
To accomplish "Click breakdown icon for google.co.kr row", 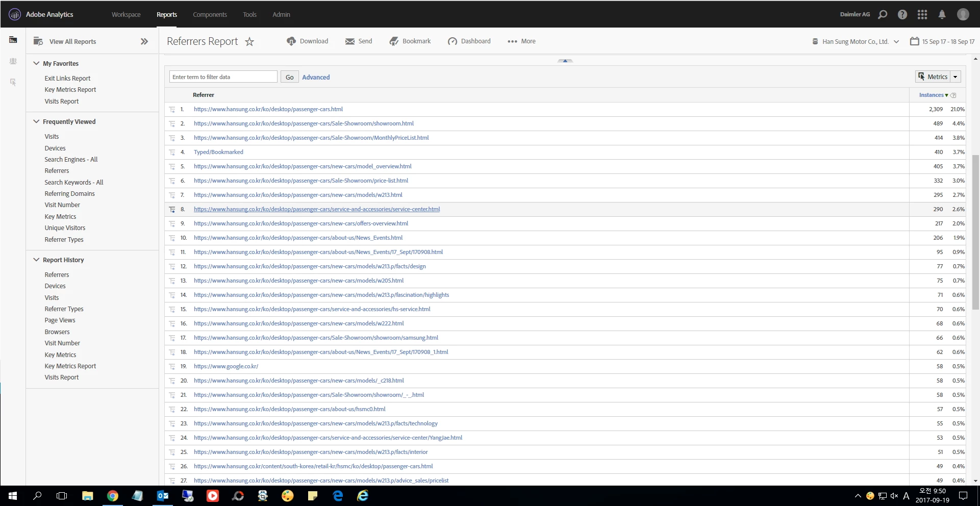I will 172,366.
